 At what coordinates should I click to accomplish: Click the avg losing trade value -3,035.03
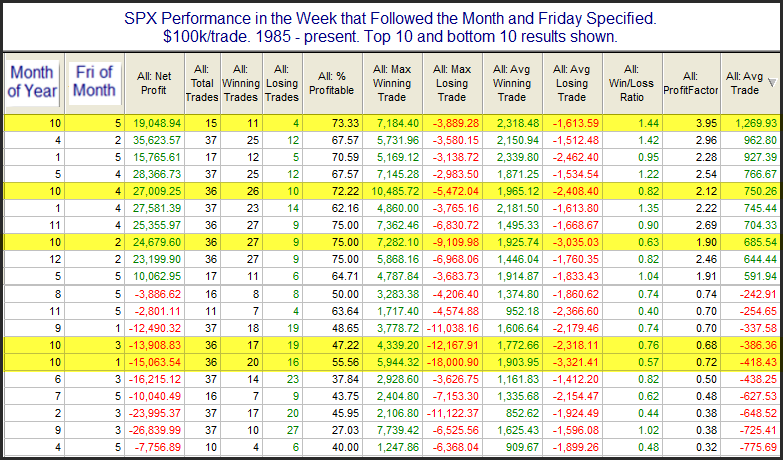[x=577, y=242]
